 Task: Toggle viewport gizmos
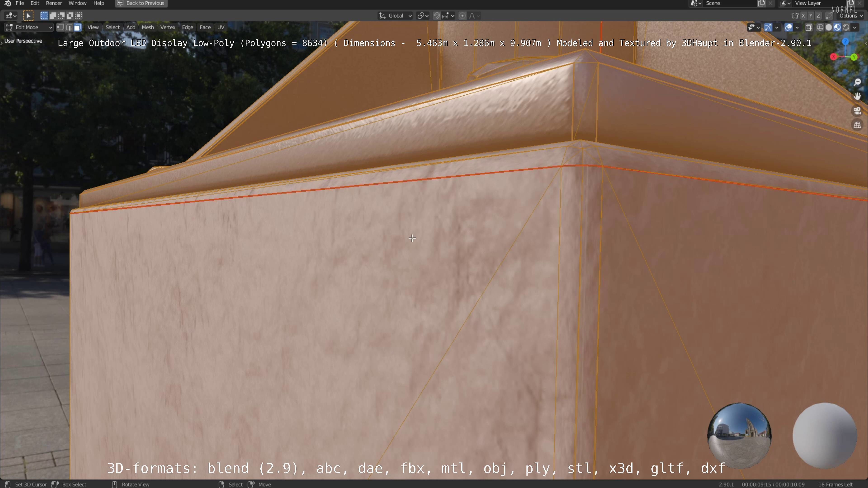pos(768,28)
